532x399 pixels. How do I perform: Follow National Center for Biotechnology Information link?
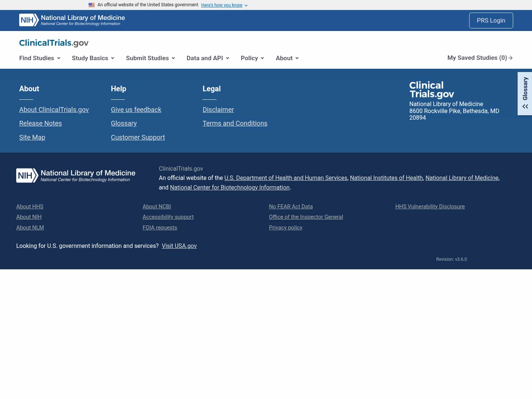pyautogui.click(x=230, y=187)
